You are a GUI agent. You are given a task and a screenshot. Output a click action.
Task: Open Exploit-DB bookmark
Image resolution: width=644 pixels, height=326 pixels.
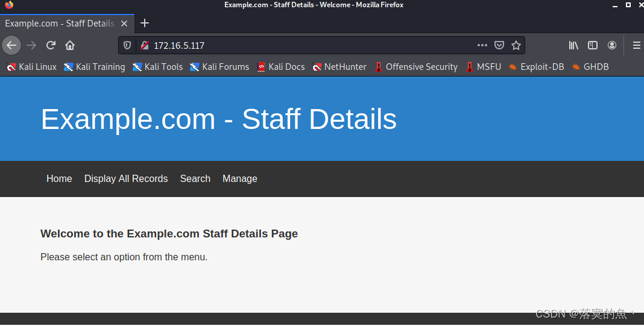tap(537, 67)
